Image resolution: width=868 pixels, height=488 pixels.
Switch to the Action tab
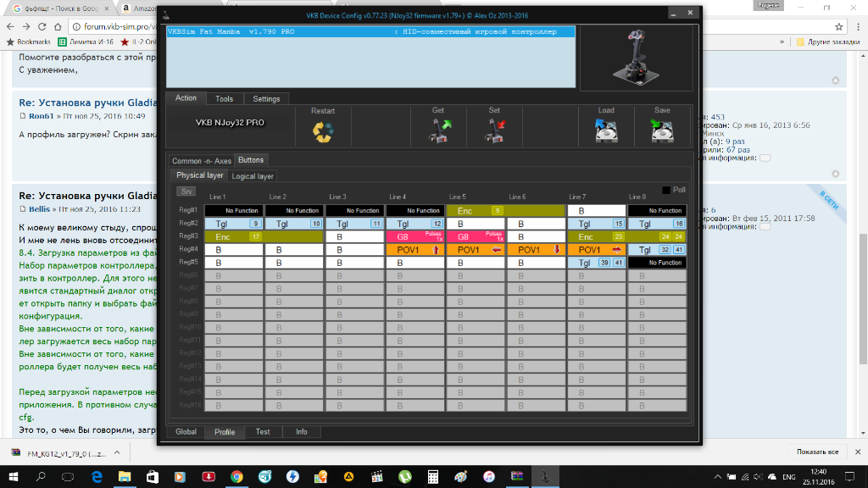pyautogui.click(x=186, y=98)
